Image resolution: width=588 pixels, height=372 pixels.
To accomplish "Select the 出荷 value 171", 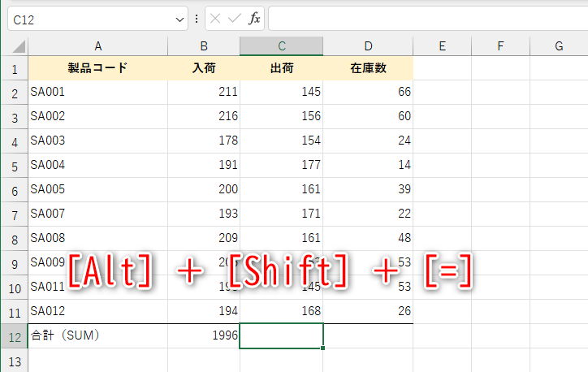I will [282, 214].
